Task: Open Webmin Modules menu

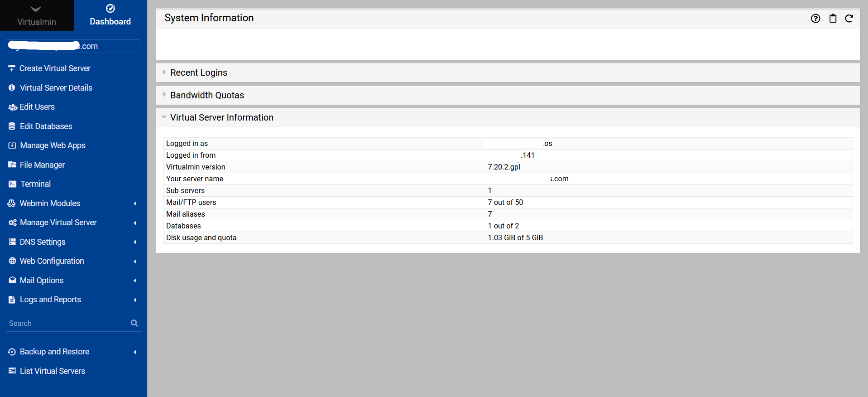Action: pyautogui.click(x=50, y=203)
